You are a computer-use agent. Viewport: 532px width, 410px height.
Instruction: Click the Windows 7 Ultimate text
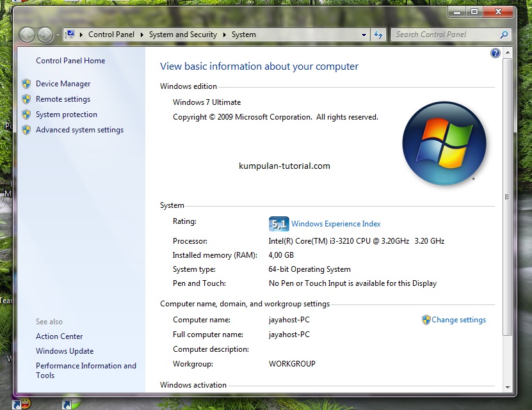click(x=207, y=102)
